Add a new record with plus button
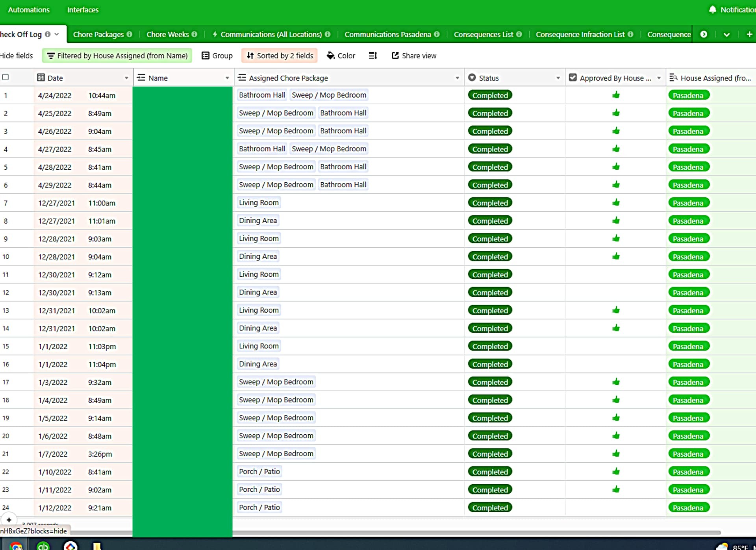The image size is (756, 550). [9, 520]
